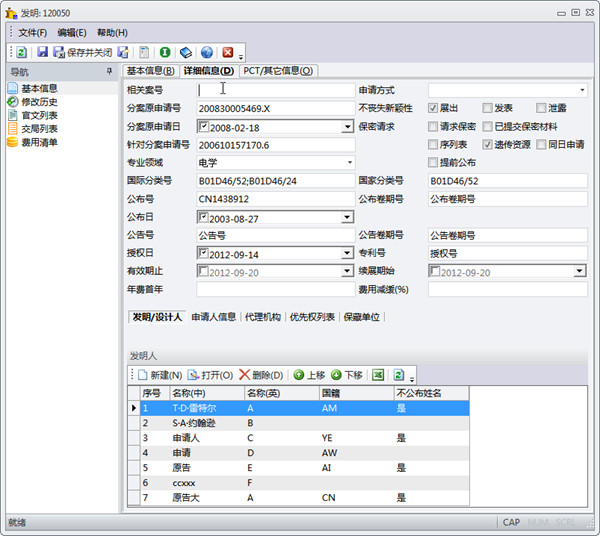Click the save-as icon after 保存并关闭
The width and height of the screenshot is (600, 536).
(x=123, y=52)
